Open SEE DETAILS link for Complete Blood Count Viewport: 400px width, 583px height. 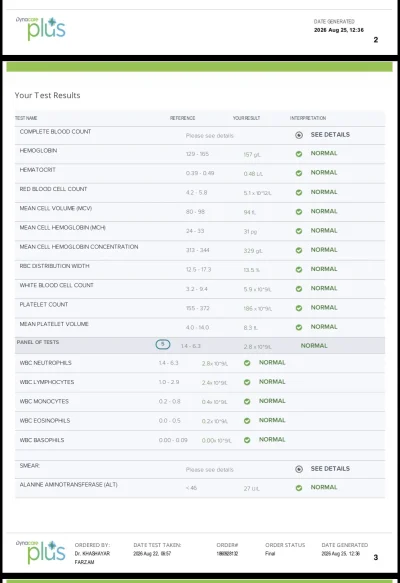coord(330,135)
